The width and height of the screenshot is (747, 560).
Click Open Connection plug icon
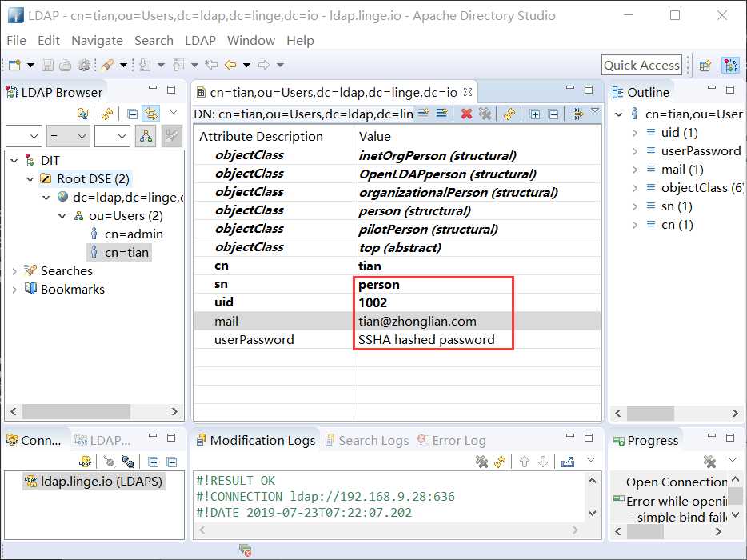(110, 462)
